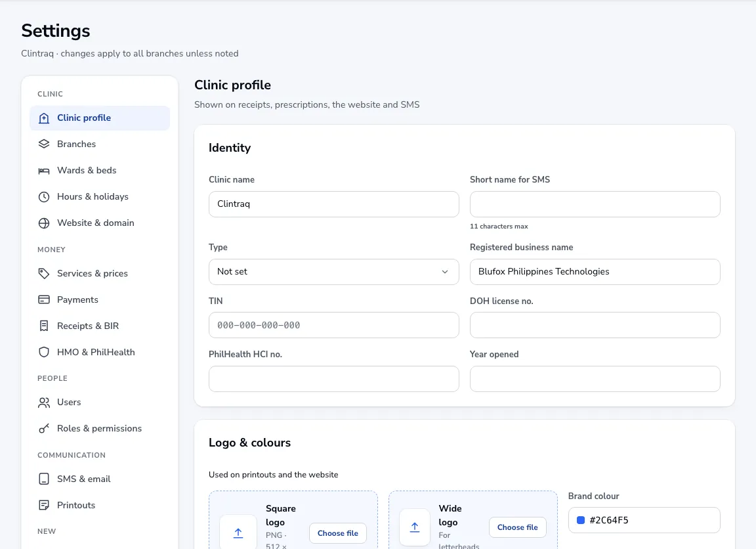
Task: Focus the Clinic name field
Action: pos(333,204)
